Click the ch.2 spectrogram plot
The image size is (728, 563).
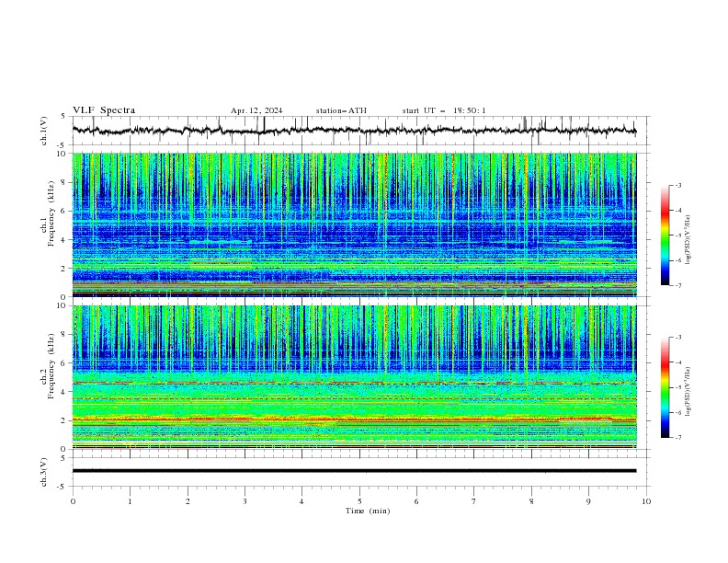pyautogui.click(x=355, y=377)
